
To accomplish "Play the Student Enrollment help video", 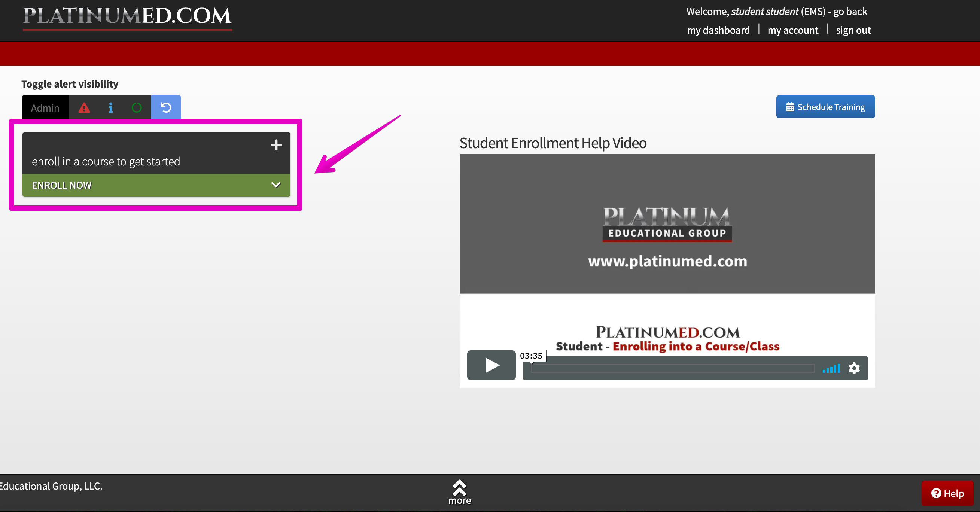I will (491, 365).
